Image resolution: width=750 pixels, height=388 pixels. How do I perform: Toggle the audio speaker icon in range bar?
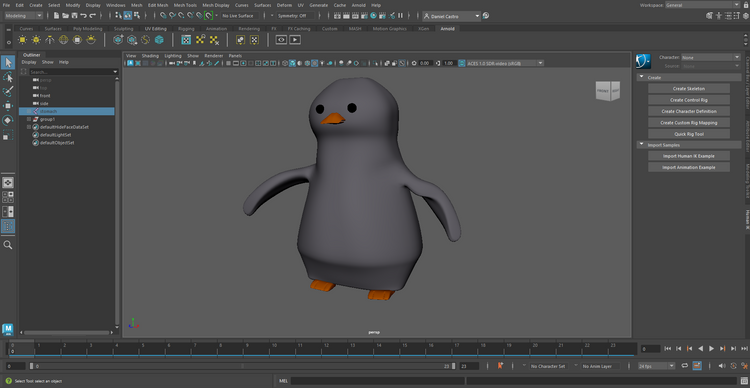pos(722,366)
